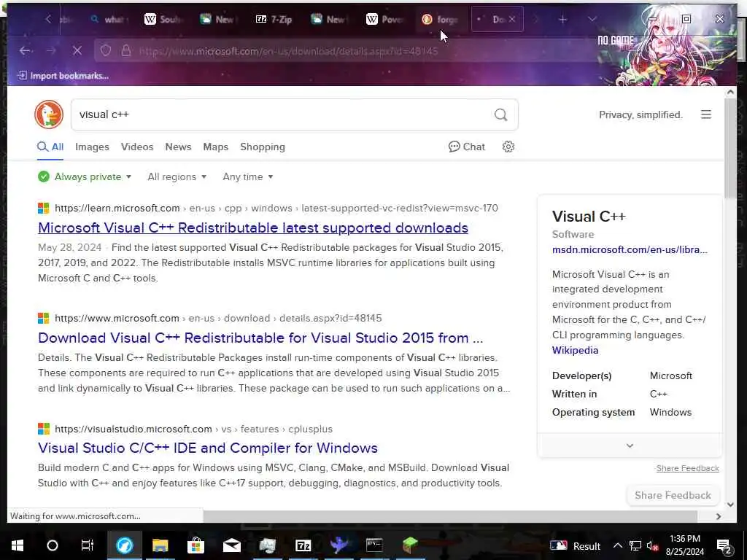Click the small underlined Share Feedback link

(687, 468)
